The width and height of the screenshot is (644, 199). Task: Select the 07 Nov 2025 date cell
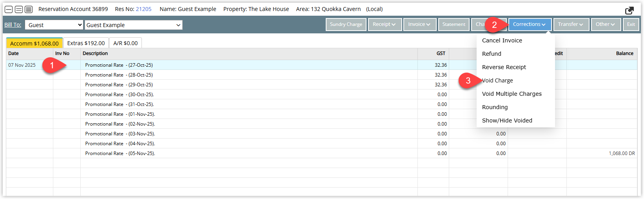tap(30, 65)
